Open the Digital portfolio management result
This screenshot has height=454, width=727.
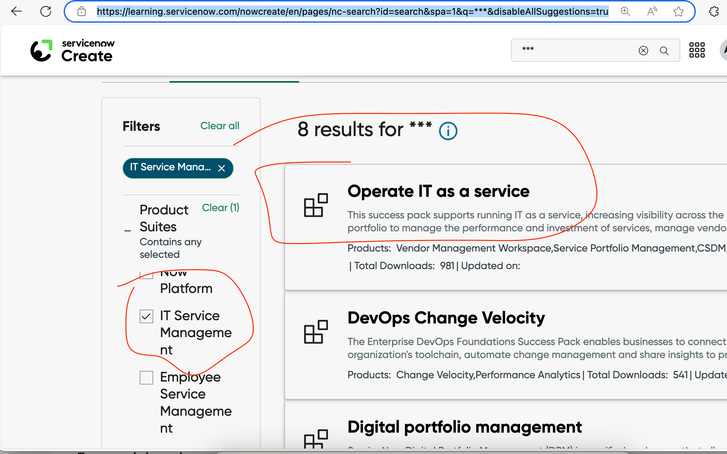tap(465, 427)
